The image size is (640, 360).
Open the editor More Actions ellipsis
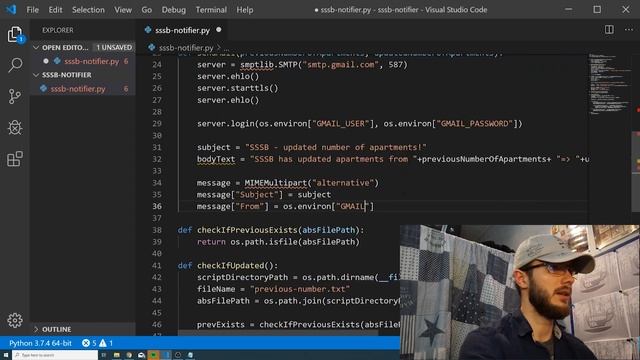(629, 29)
